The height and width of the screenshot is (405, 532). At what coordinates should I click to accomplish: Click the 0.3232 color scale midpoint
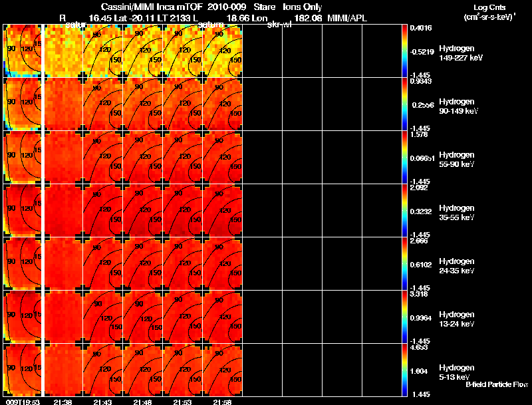421,211
